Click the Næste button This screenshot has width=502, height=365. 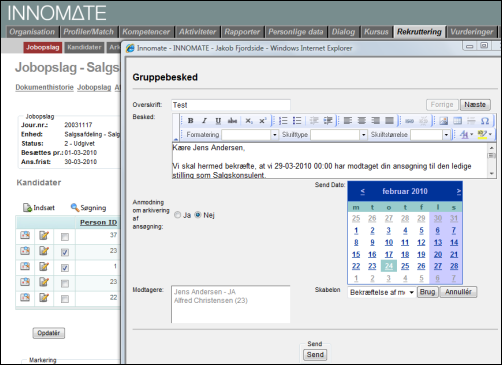[x=475, y=105]
